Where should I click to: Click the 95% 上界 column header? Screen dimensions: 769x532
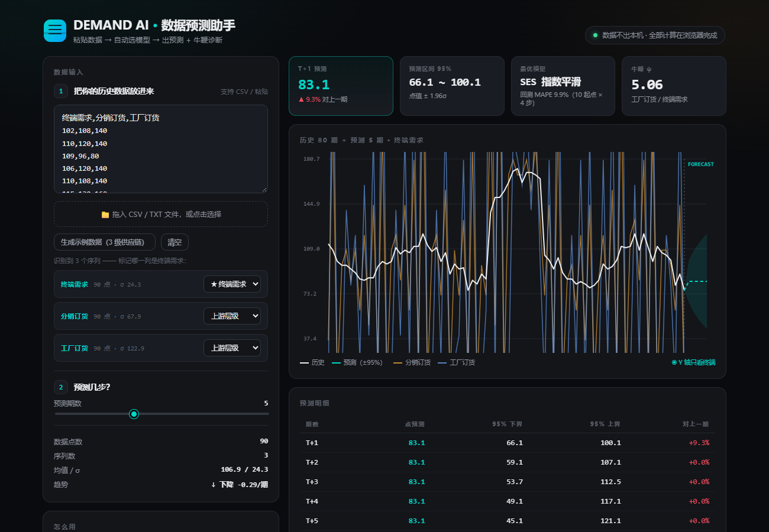(x=605, y=424)
